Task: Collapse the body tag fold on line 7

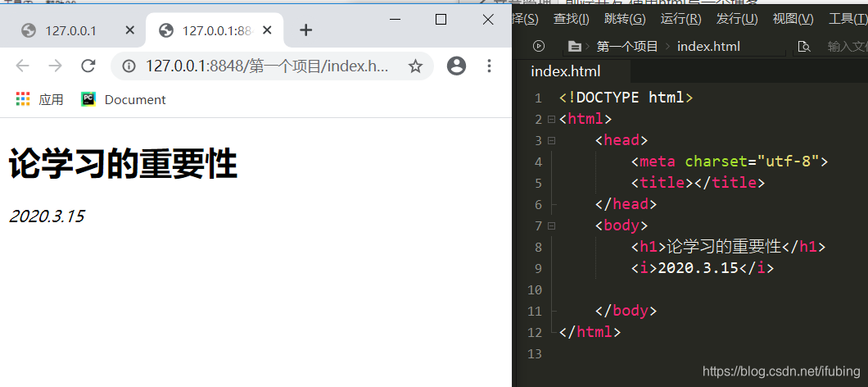Action: [551, 225]
